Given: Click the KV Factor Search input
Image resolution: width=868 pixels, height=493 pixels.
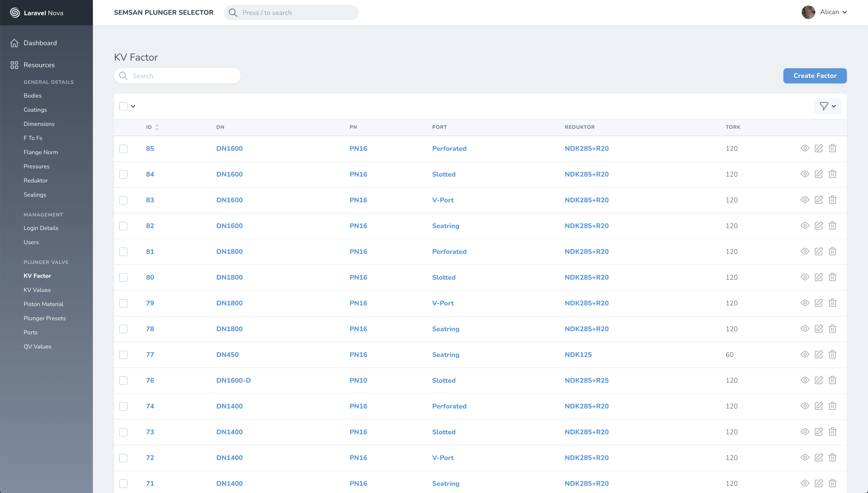Looking at the screenshot, I should (177, 76).
